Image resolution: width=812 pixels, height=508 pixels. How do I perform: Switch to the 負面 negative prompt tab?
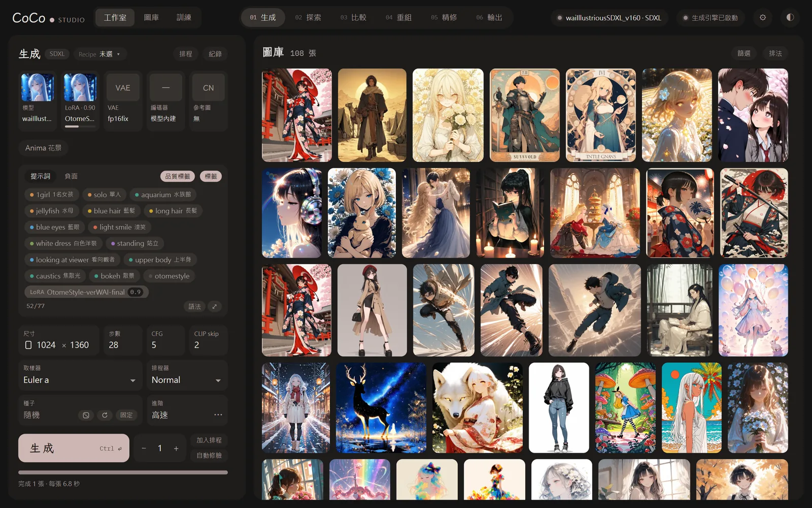click(x=71, y=176)
